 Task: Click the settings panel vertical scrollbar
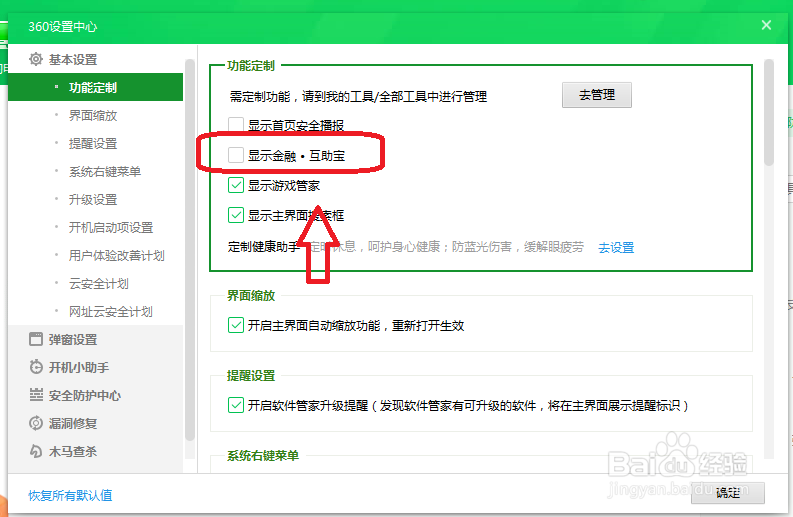click(x=769, y=112)
